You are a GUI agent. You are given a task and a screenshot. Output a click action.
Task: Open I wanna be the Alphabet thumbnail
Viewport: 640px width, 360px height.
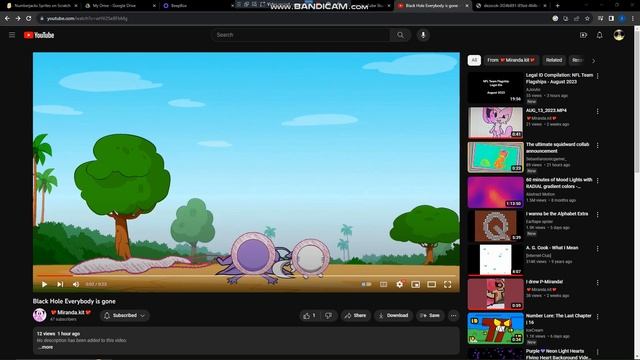pos(496,226)
